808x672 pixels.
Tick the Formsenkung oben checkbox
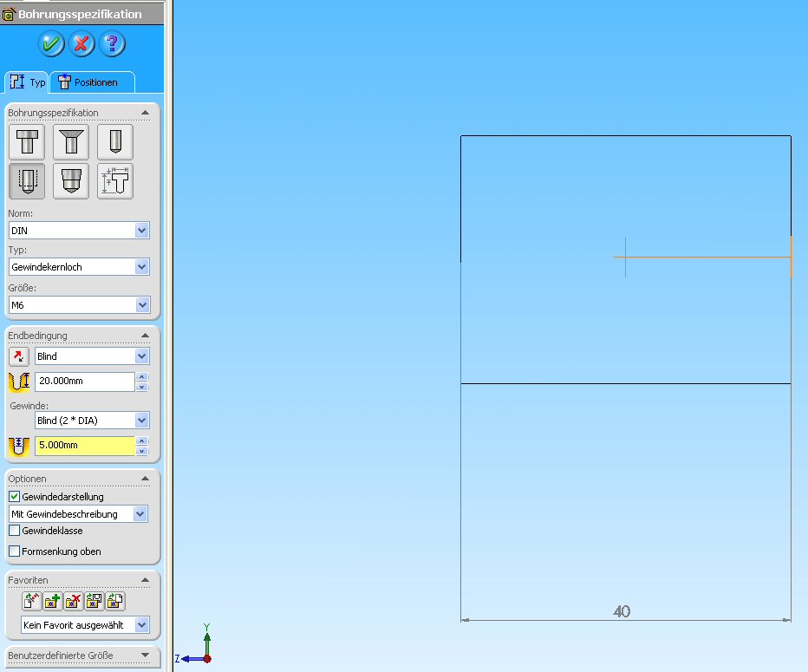14,551
